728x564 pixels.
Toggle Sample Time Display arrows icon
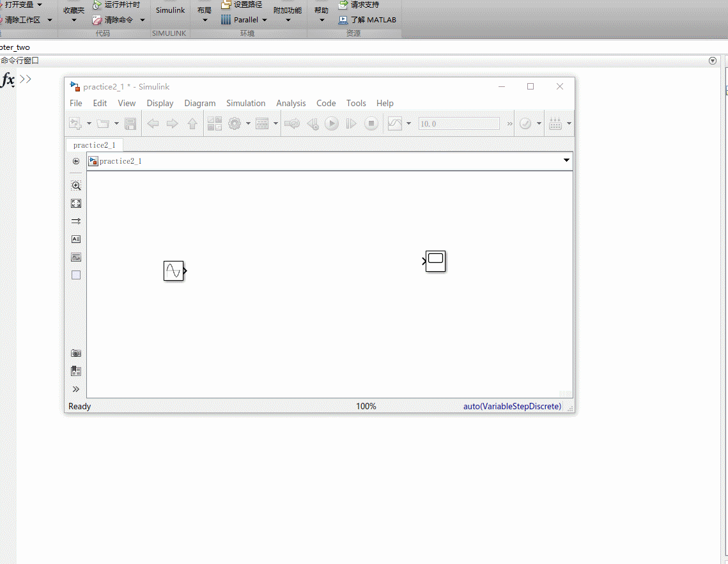click(76, 221)
